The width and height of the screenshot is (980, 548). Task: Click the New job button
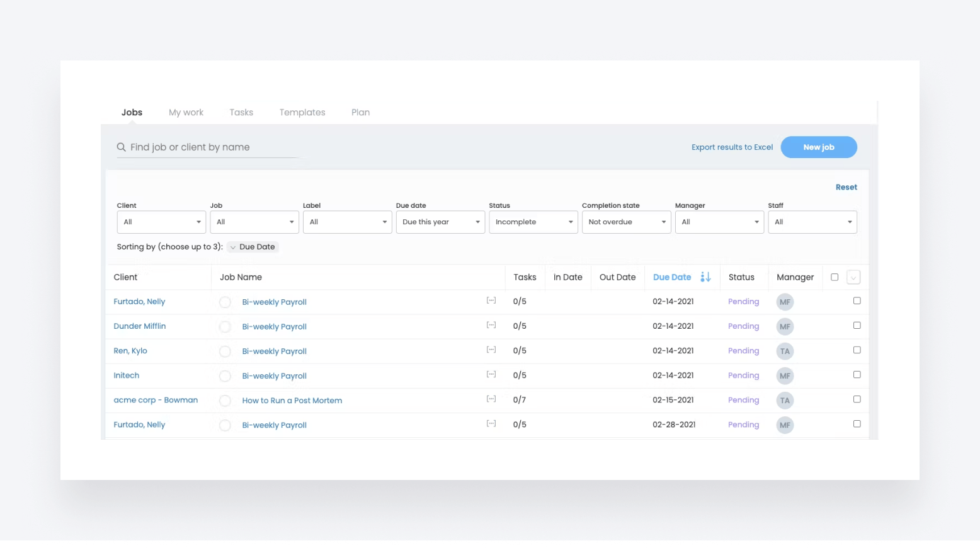tap(818, 147)
